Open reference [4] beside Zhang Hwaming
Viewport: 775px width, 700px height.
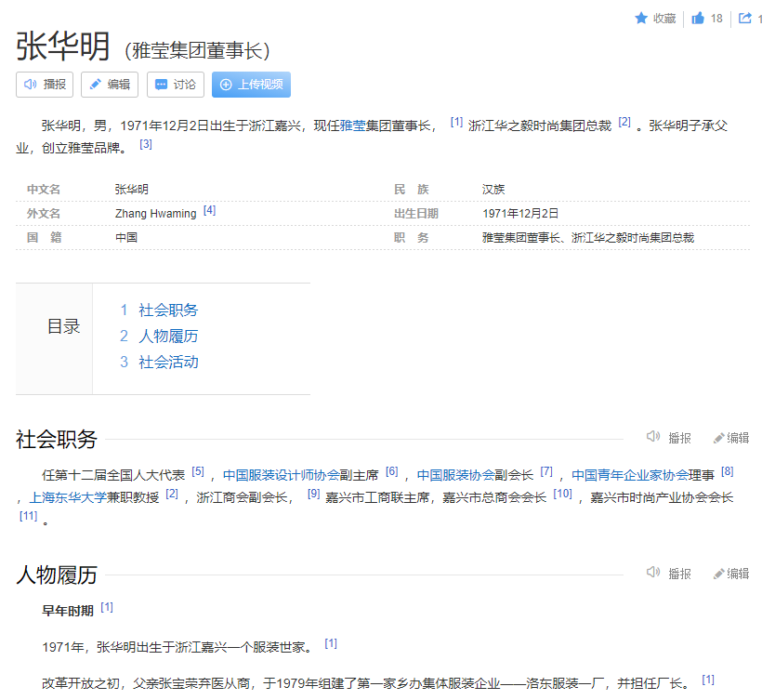click(x=210, y=210)
